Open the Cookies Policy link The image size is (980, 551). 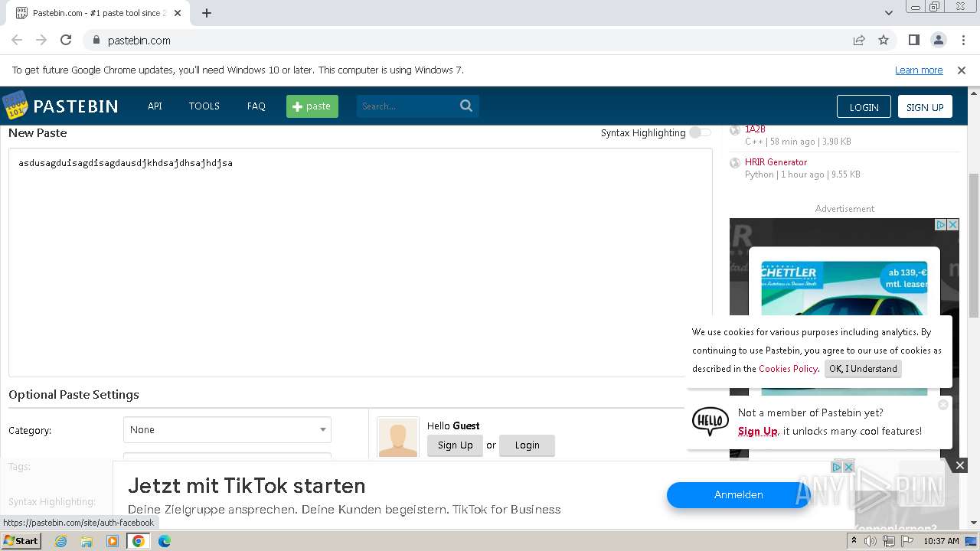tap(788, 368)
